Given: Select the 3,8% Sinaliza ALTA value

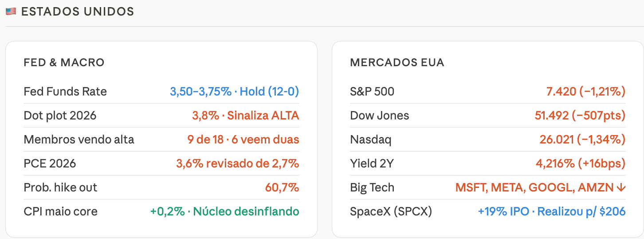Looking at the screenshot, I should (246, 116).
